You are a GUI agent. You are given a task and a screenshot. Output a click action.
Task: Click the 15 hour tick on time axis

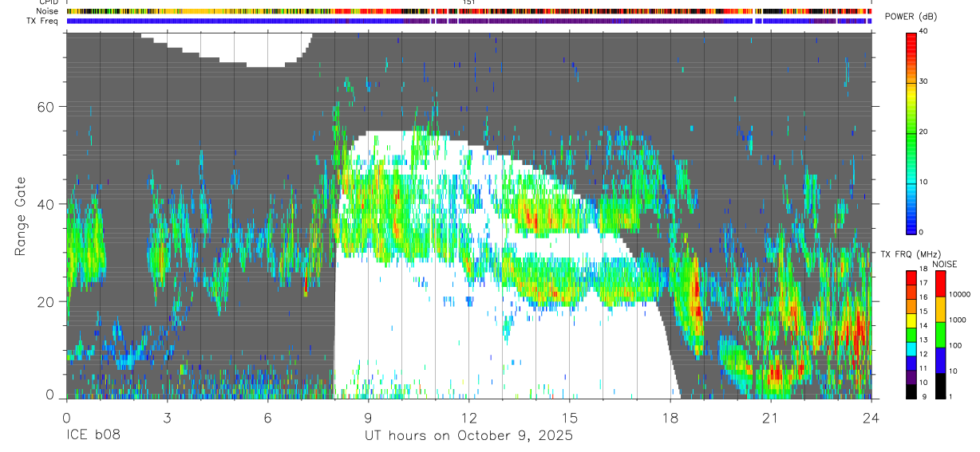569,418
